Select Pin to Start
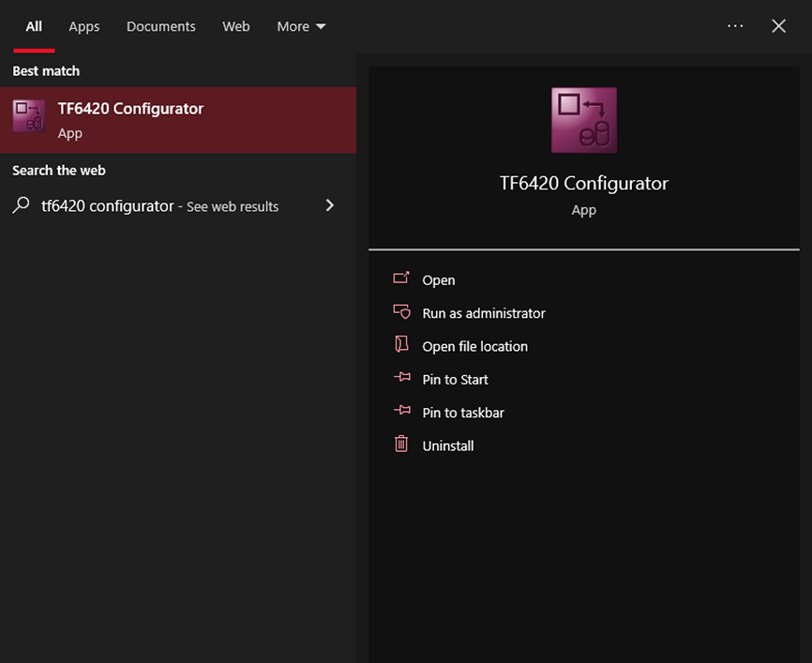 [x=455, y=380]
